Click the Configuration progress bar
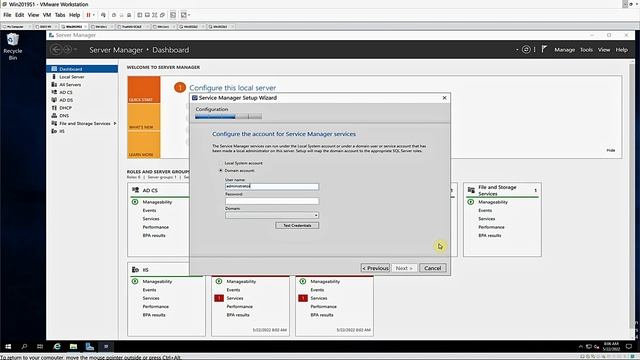Image resolution: width=640 pixels, height=360 pixels. [228, 117]
